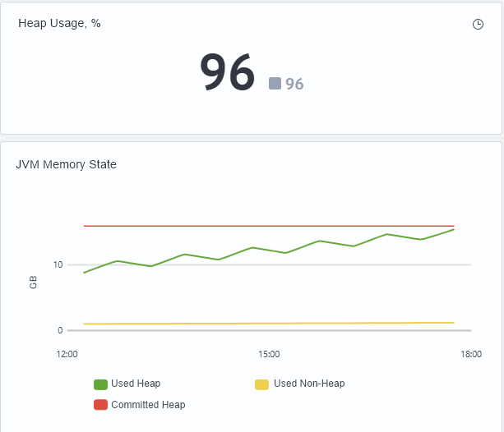
Task: Click the gray square next to small 96
Action: click(x=275, y=84)
